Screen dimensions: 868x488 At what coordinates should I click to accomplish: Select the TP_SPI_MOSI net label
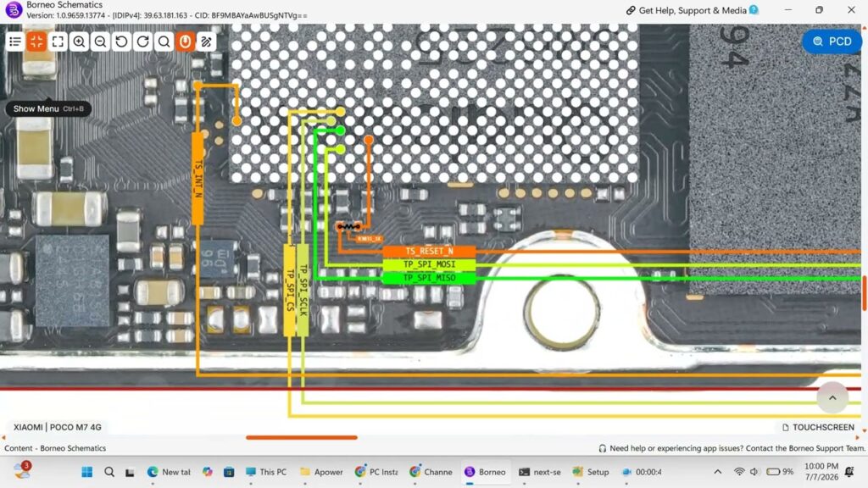(429, 264)
